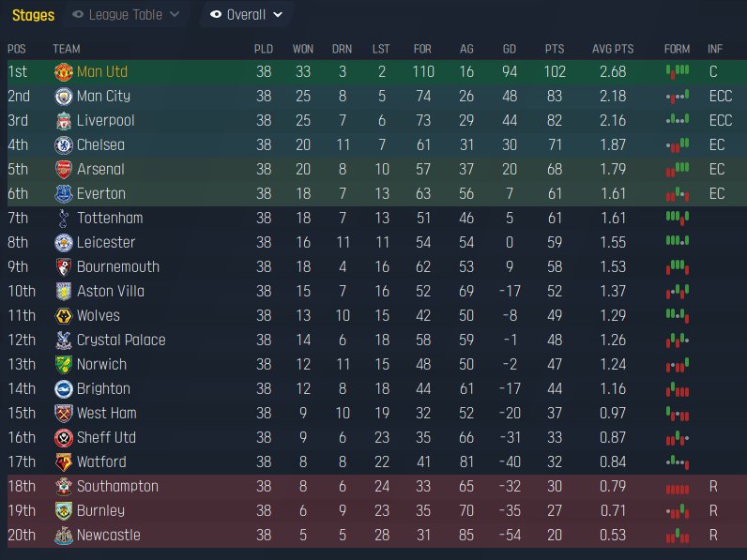
Task: Click the Liverpool club badge
Action: (63, 121)
